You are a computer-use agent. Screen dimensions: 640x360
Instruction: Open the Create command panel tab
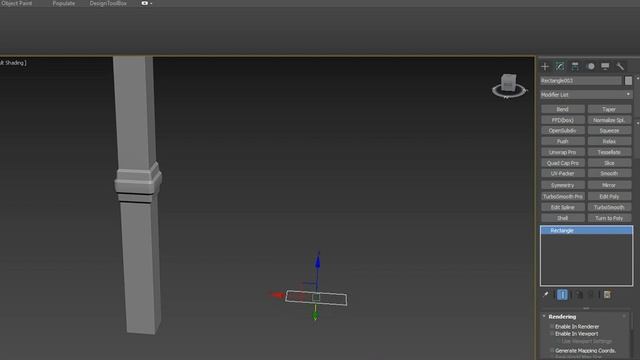point(545,67)
